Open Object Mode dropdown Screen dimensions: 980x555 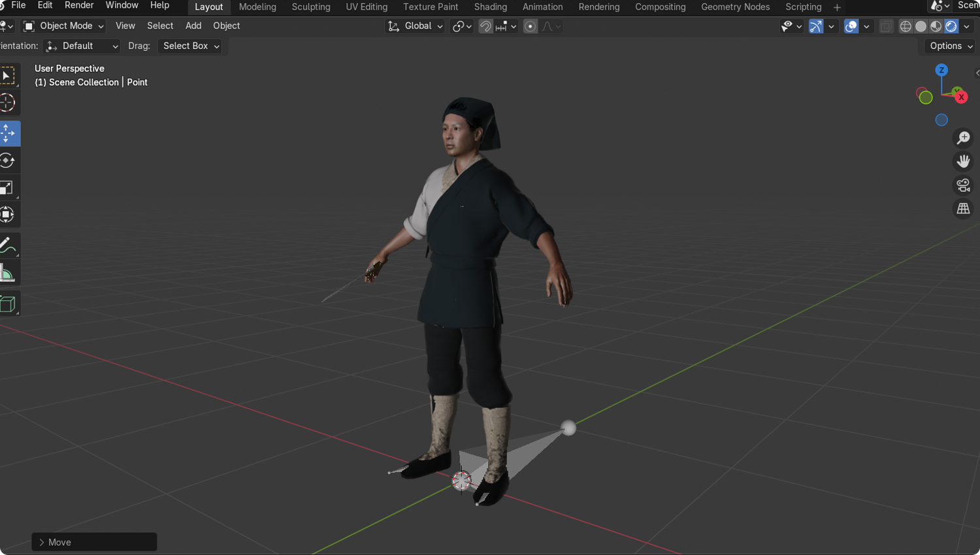pyautogui.click(x=64, y=26)
